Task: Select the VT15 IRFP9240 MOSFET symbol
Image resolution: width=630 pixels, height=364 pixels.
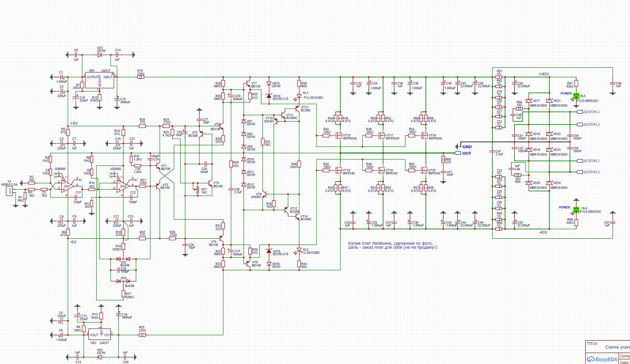Action: click(339, 136)
